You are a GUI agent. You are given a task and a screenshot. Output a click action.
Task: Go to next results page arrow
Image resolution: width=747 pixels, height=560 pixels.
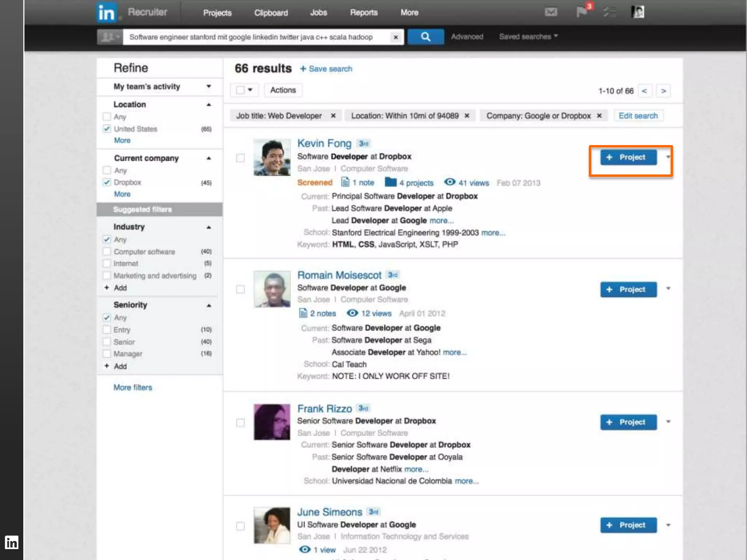point(663,91)
